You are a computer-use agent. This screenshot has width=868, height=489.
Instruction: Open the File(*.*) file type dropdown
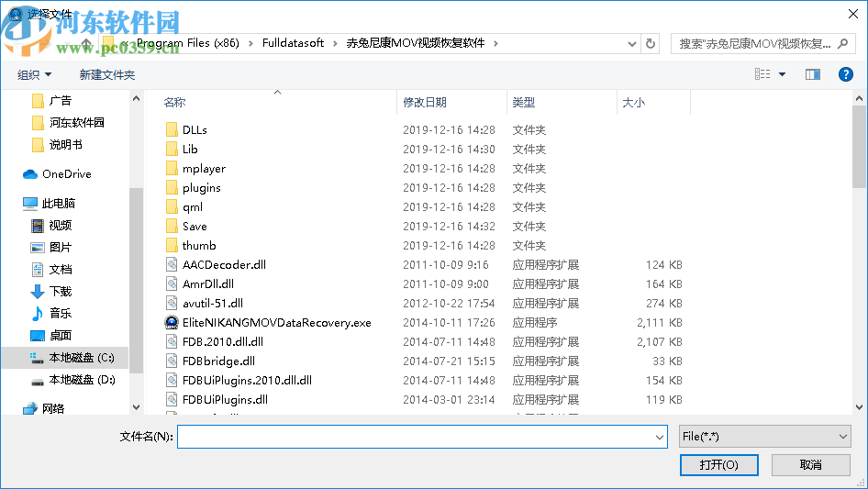(765, 437)
